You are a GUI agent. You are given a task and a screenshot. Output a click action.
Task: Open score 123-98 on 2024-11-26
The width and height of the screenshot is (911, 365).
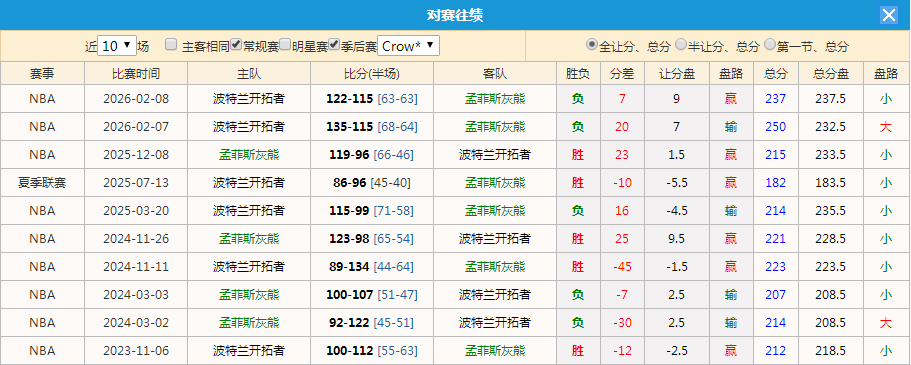[x=349, y=238]
